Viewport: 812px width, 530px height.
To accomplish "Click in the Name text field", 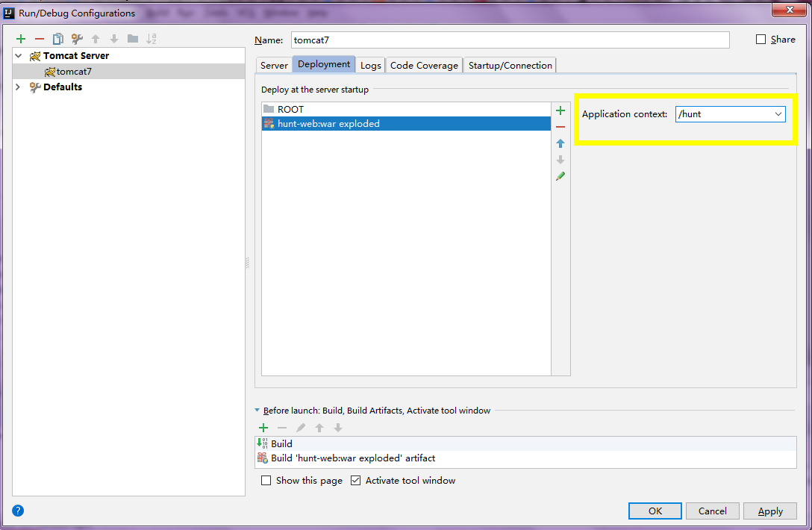I will (x=510, y=40).
